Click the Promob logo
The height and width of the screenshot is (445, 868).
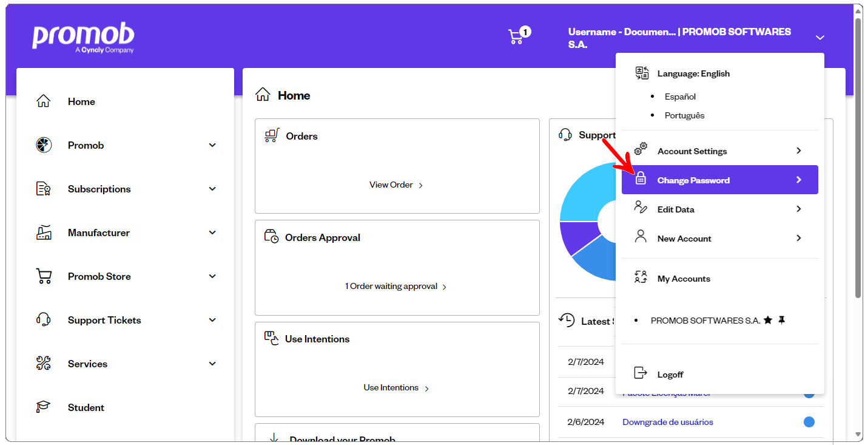(83, 38)
